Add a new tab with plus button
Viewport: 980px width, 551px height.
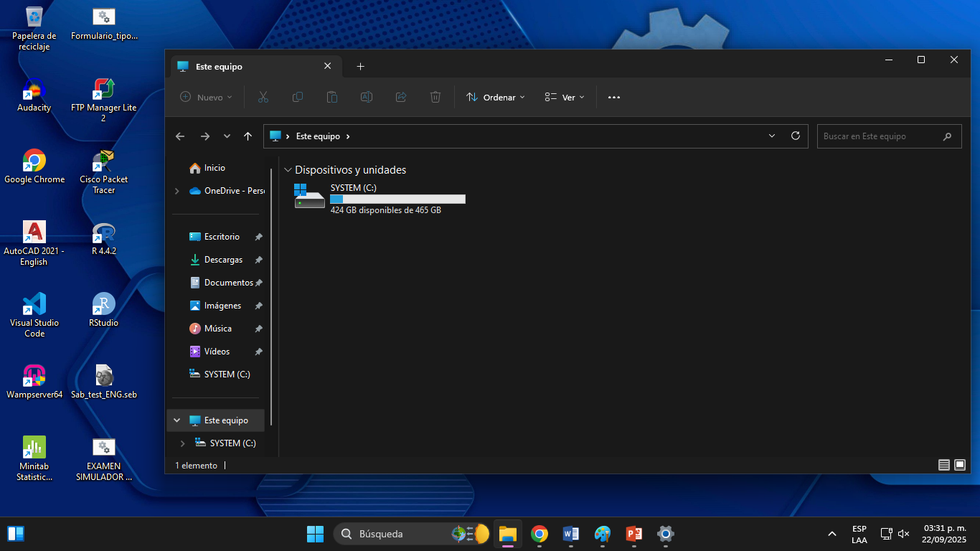pyautogui.click(x=361, y=66)
